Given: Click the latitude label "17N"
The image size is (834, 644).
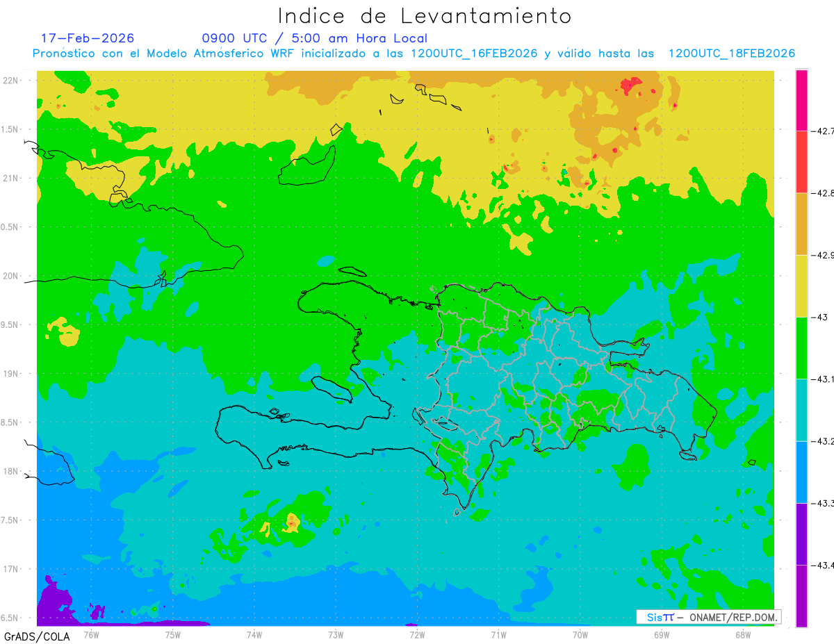Looking at the screenshot, I should point(12,569).
